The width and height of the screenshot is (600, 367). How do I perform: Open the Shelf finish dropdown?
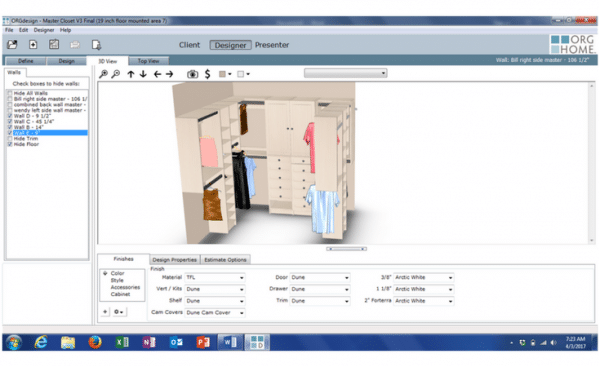click(215, 301)
